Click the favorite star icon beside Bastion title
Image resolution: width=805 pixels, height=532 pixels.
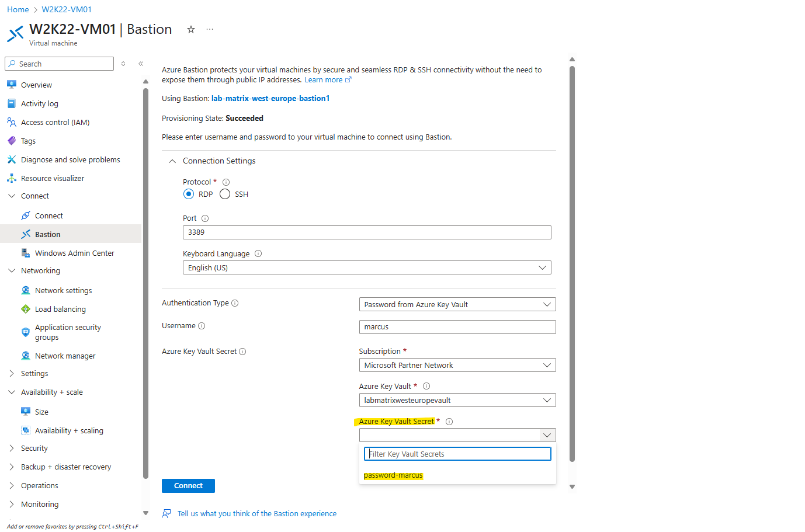click(x=191, y=29)
